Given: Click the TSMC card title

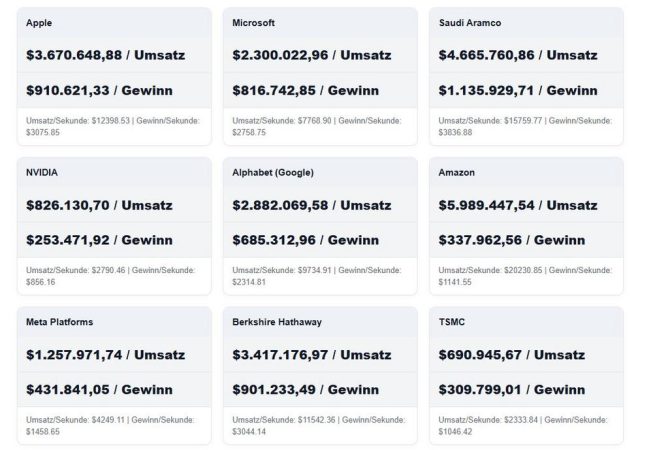Looking at the screenshot, I should (x=452, y=323).
